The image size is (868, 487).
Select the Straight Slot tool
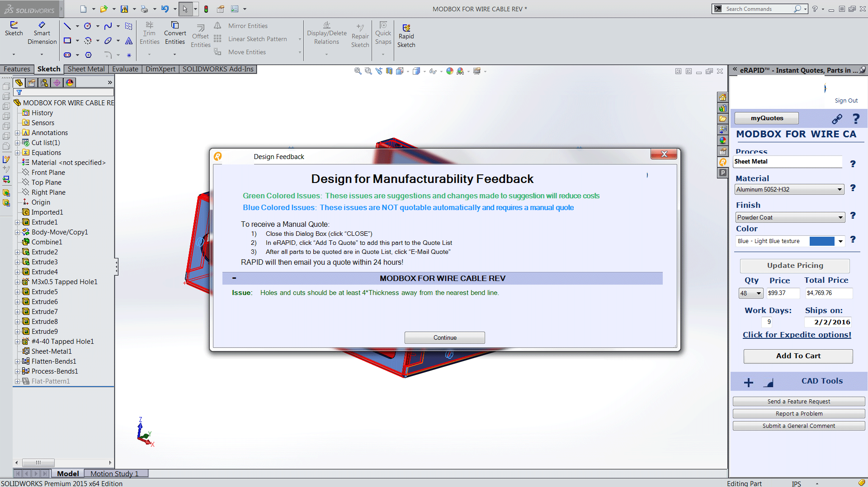click(x=67, y=55)
